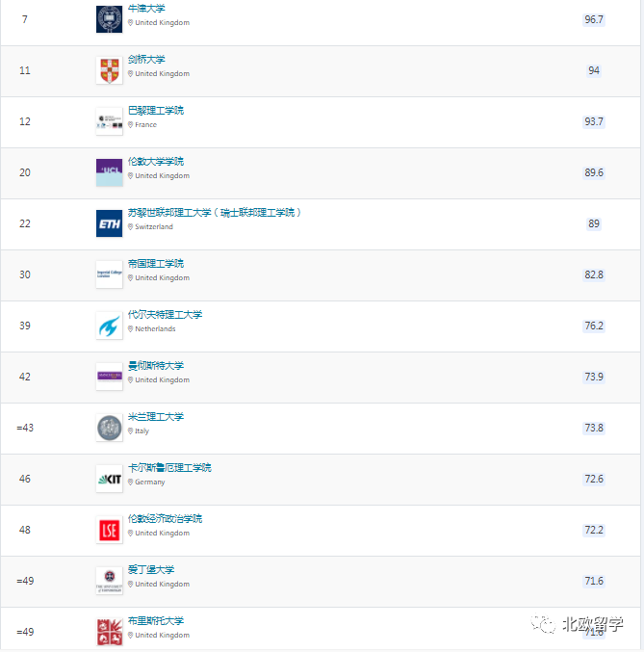Click the Manchester University purple logo
The width and height of the screenshot is (644, 652).
(110, 377)
